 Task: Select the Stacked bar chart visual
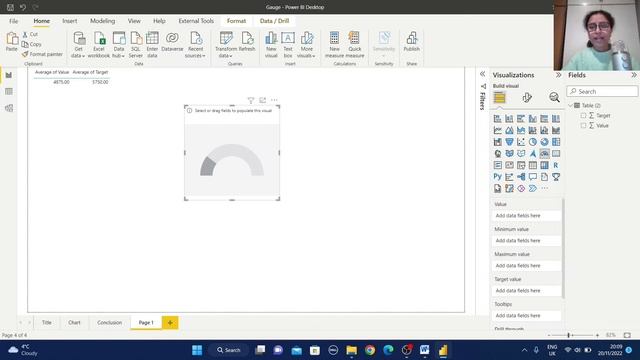498,119
